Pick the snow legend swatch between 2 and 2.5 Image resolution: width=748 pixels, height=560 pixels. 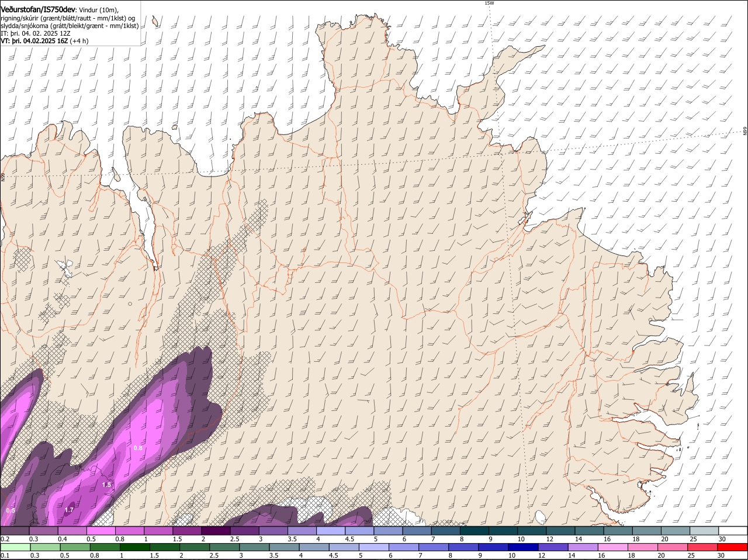(x=216, y=531)
